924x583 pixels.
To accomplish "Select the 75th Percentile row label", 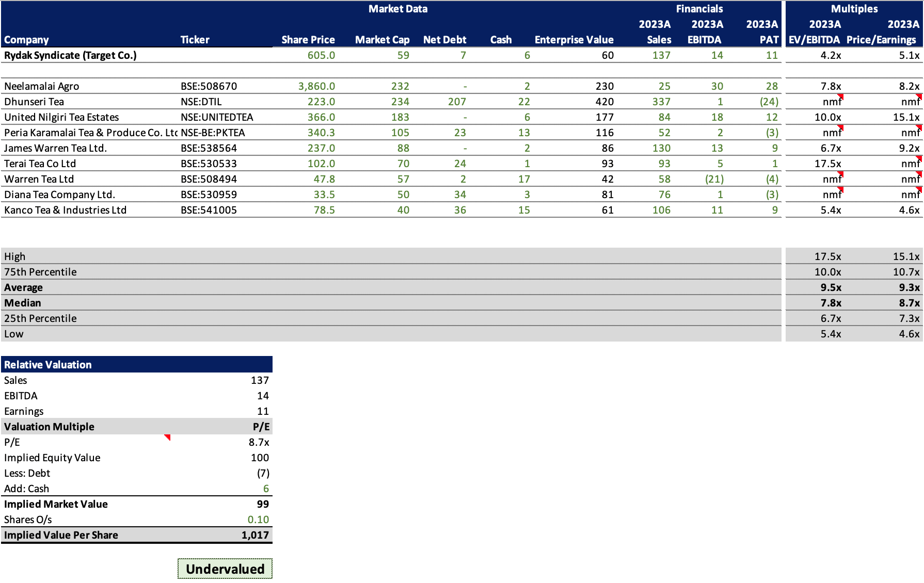I will pyautogui.click(x=40, y=272).
